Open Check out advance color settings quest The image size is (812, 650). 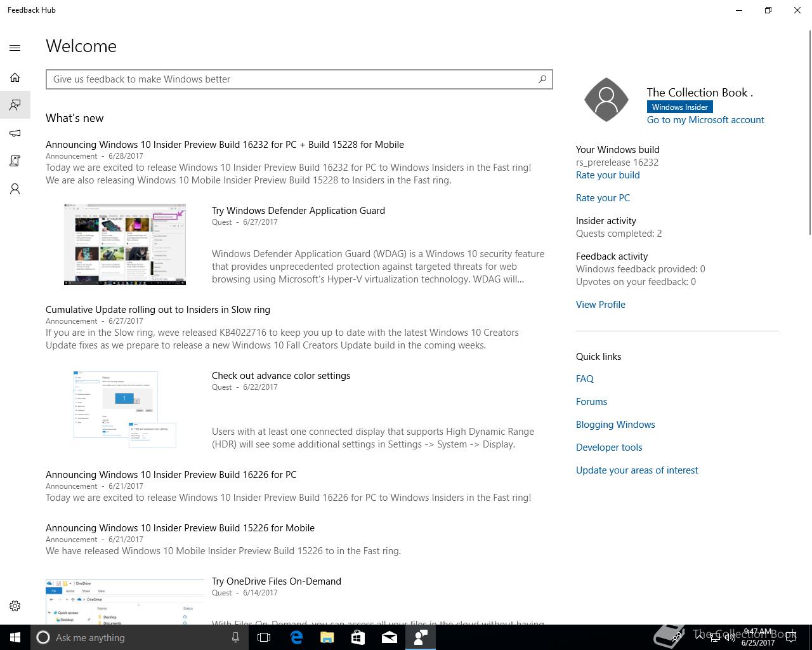pyautogui.click(x=281, y=376)
